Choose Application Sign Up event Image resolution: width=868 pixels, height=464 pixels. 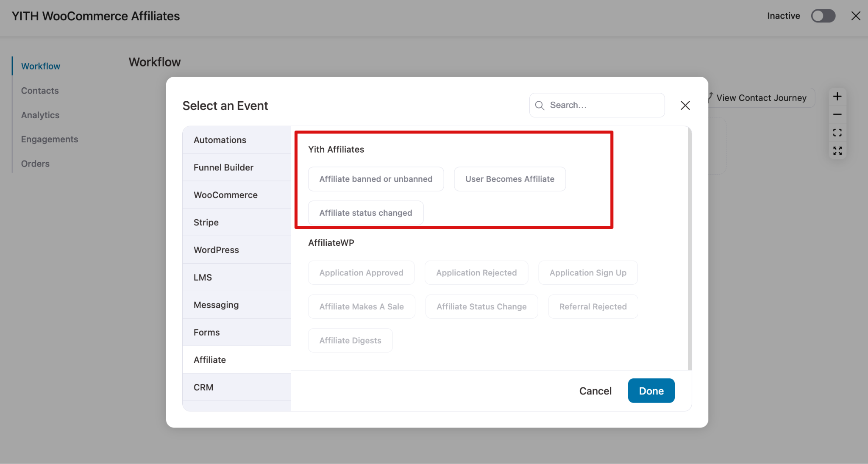point(588,272)
